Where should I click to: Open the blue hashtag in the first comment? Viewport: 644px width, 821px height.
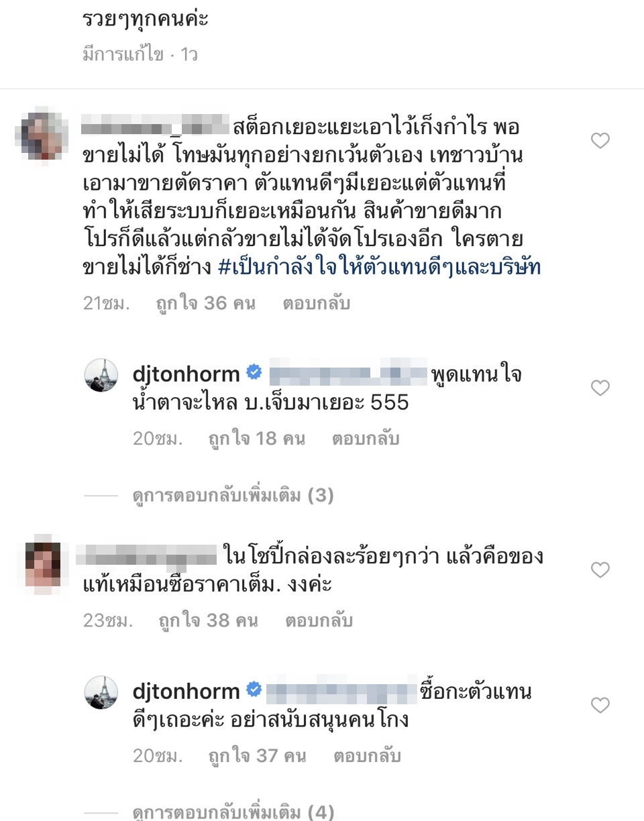(380, 268)
